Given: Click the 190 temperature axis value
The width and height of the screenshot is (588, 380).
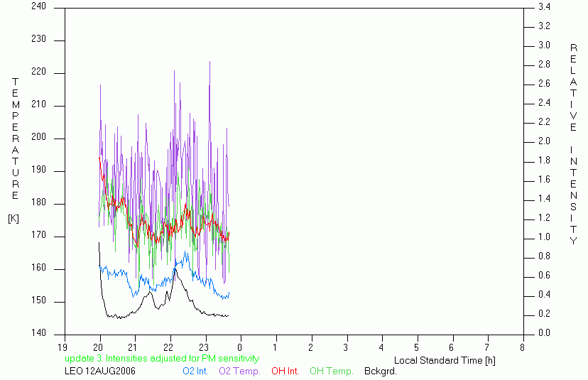Looking at the screenshot, I should pos(38,170).
